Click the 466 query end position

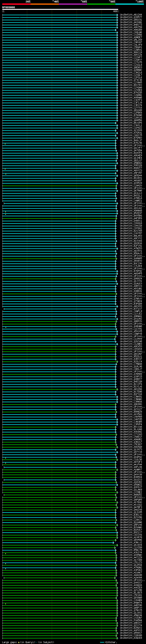[x=115, y=11]
